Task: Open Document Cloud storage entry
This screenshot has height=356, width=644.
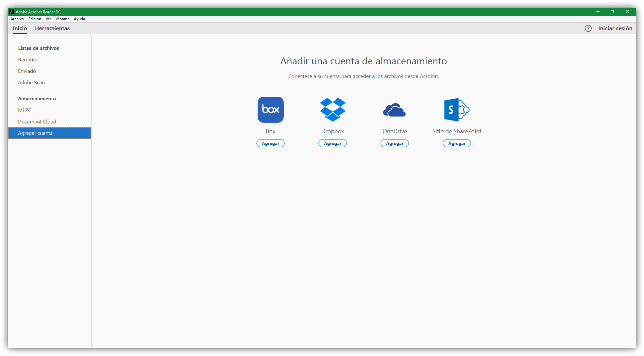Action: point(37,122)
